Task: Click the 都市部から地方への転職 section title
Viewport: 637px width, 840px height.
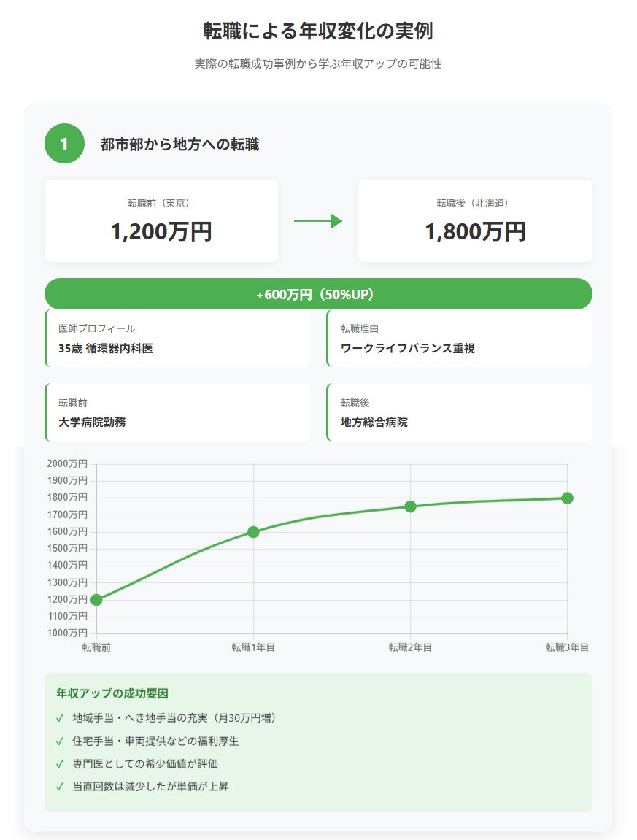Action: [x=179, y=145]
